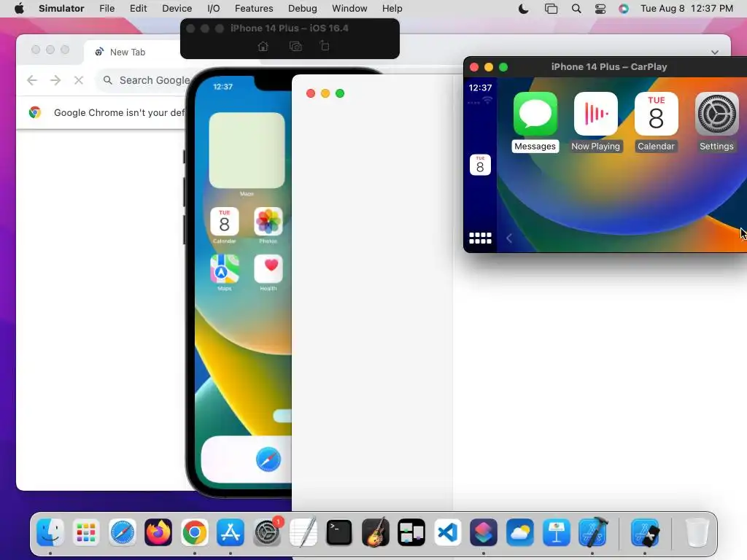
Task: Open the Trash from the Dock
Action: [x=697, y=532]
